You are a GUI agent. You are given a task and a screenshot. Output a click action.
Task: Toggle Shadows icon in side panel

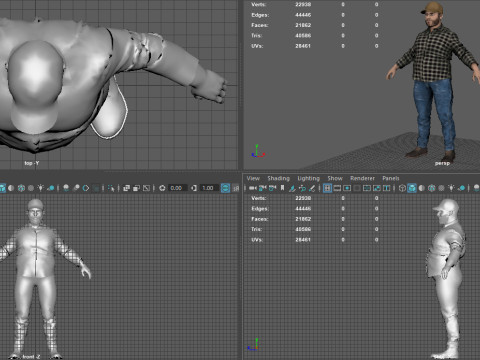(462, 188)
